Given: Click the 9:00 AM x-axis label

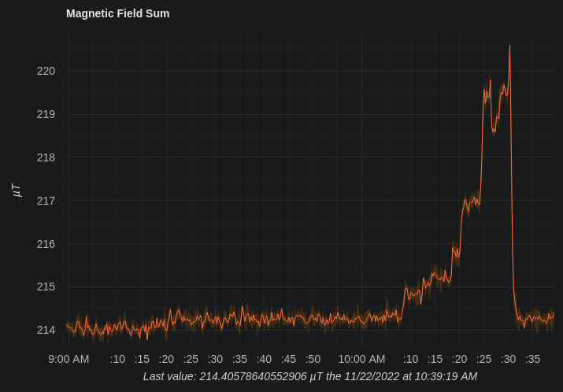Looking at the screenshot, I should (69, 359).
